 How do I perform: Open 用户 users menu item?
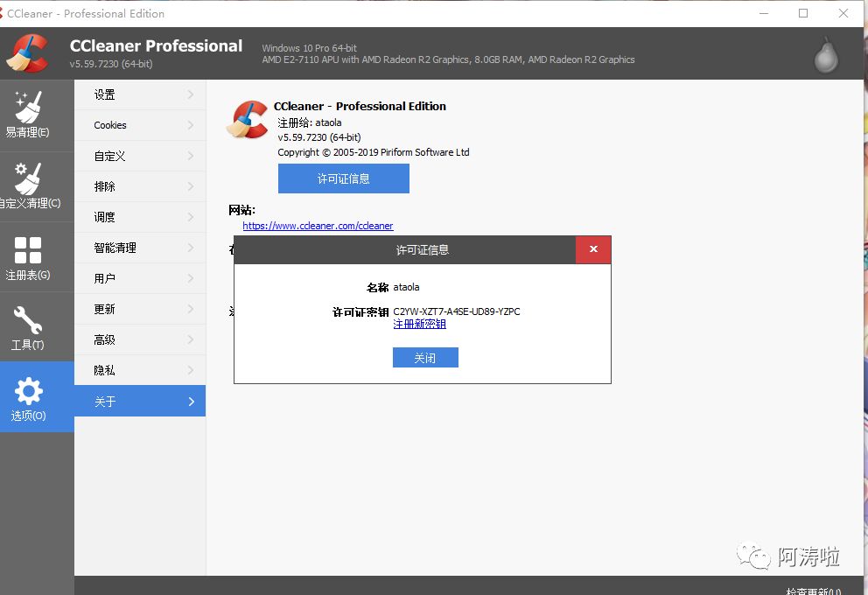pyautogui.click(x=140, y=278)
